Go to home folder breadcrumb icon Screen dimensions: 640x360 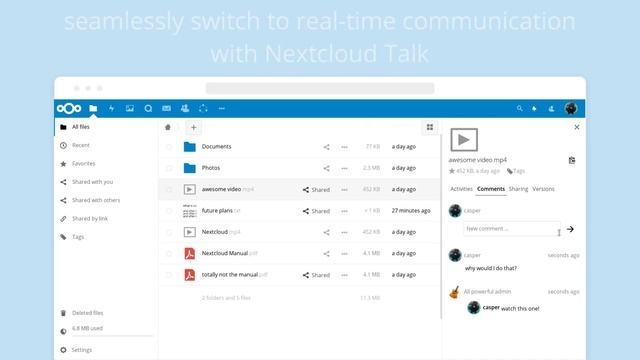(x=168, y=127)
